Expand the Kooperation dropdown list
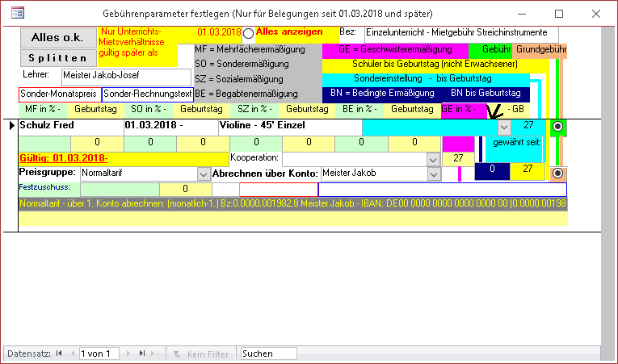 (434, 158)
